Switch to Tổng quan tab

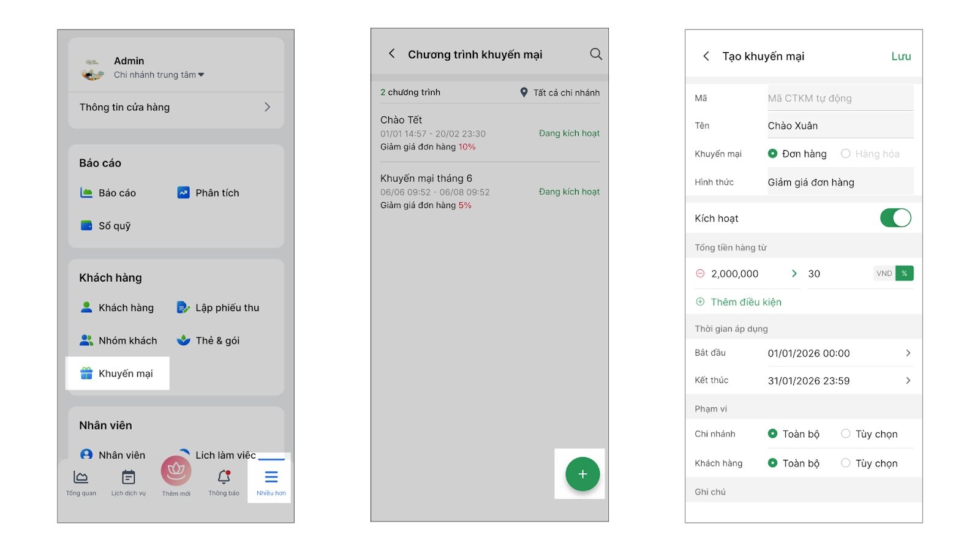81,482
